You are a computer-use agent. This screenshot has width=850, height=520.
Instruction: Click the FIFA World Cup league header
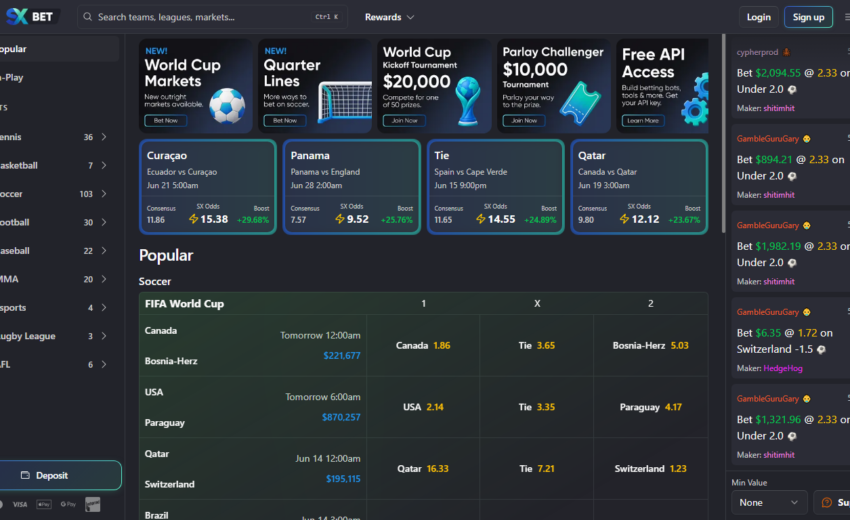(x=184, y=304)
